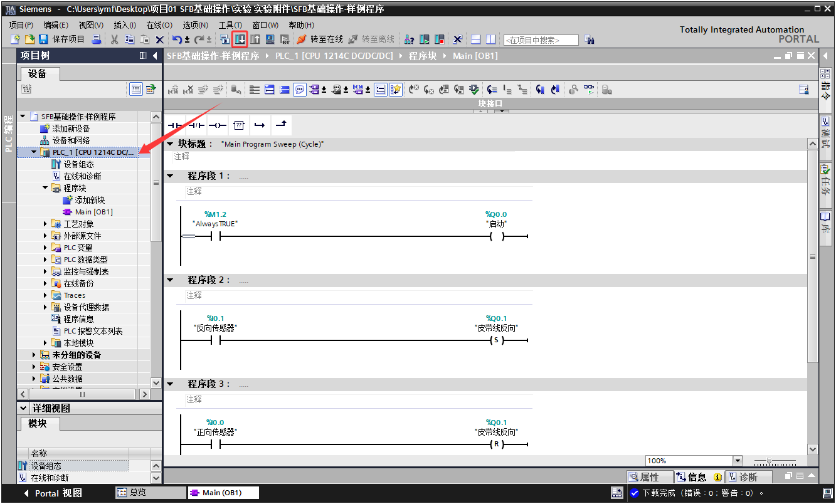This screenshot has height=504, width=836.
Task: Click the Start simulation icon
Action: pyautogui.click(x=270, y=39)
